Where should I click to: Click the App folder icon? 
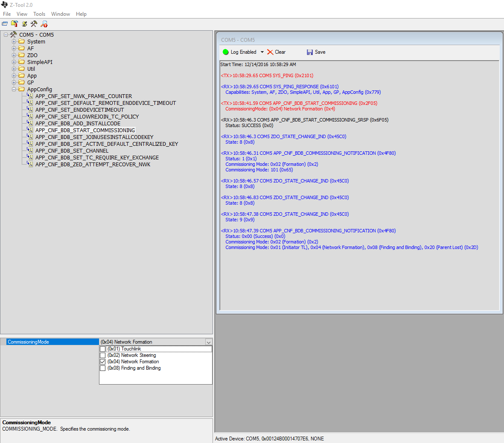pyautogui.click(x=21, y=75)
